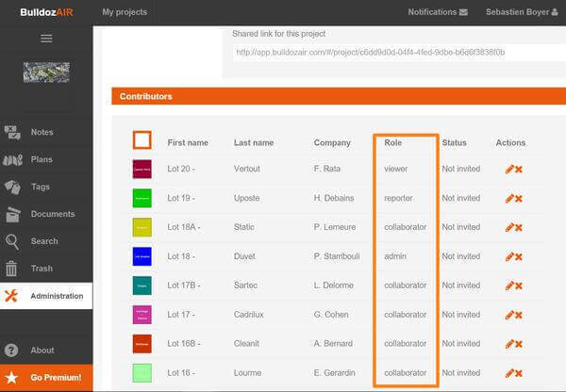Click the Last name column header
This screenshot has width=566, height=392.
coord(254,143)
